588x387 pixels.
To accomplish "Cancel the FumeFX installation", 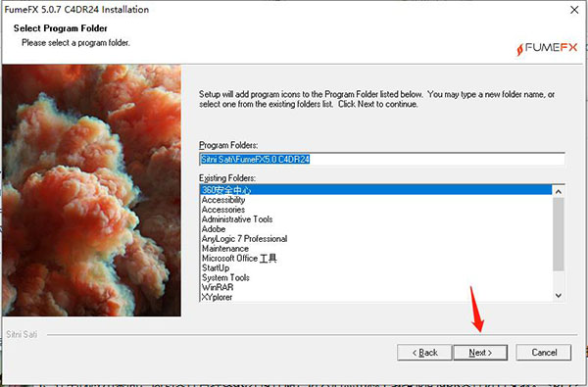I will click(544, 353).
